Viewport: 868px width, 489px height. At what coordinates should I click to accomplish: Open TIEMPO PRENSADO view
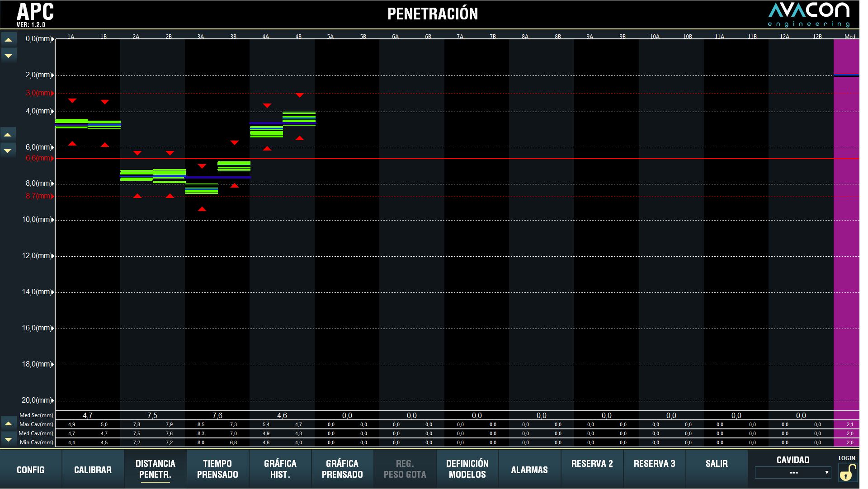(x=217, y=469)
